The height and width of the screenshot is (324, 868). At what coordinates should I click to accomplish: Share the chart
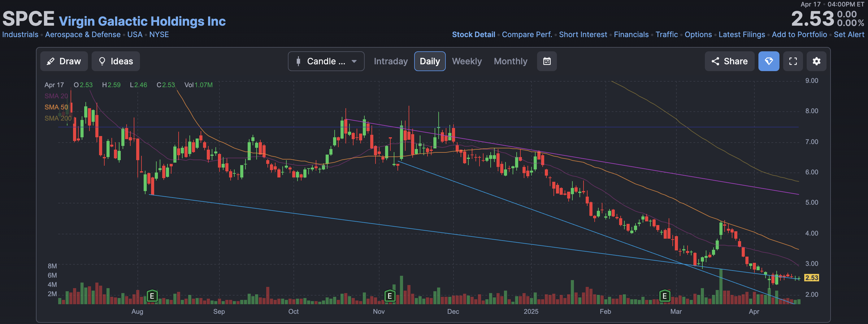(730, 61)
